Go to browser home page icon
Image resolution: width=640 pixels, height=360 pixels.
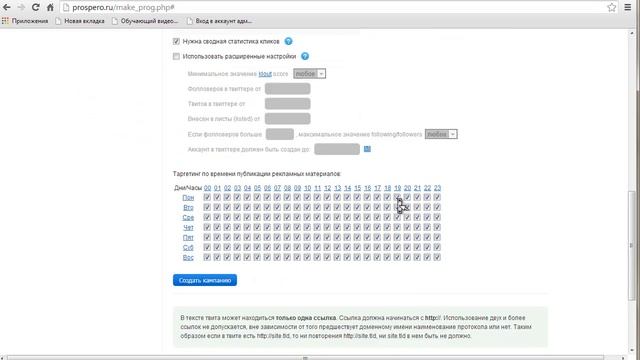point(50,7)
